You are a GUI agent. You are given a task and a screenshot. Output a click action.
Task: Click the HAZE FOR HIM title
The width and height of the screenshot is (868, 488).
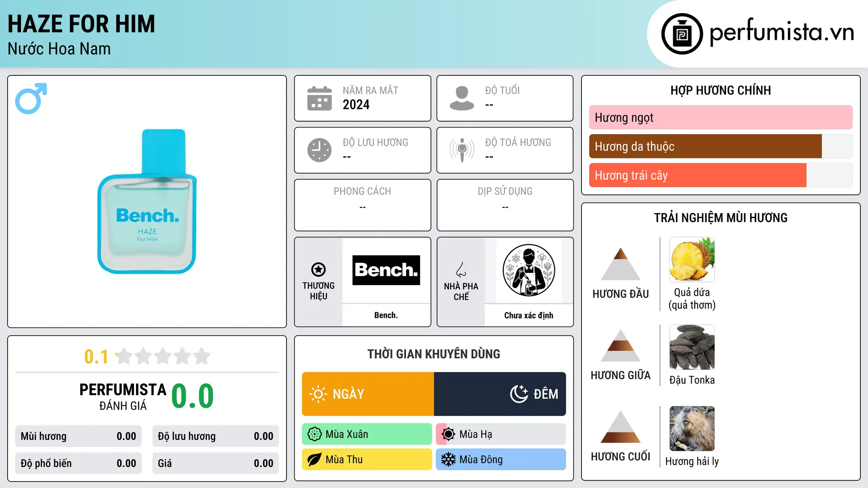click(x=81, y=24)
